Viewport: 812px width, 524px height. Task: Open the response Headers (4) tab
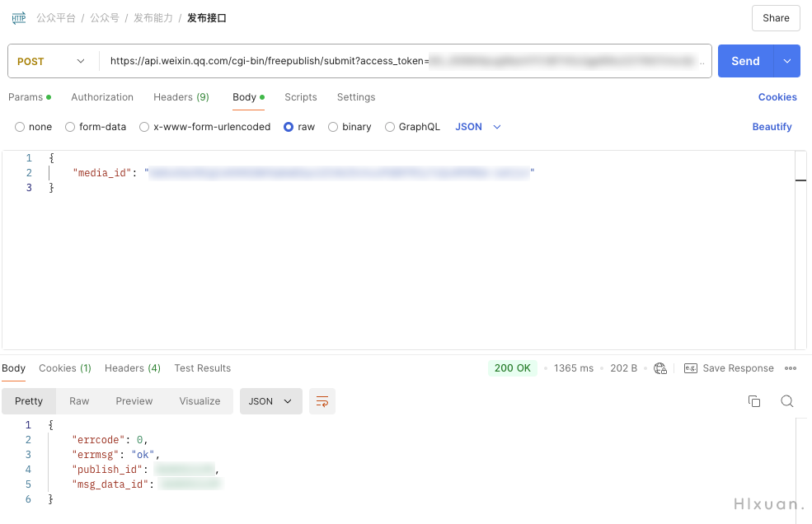(x=133, y=368)
